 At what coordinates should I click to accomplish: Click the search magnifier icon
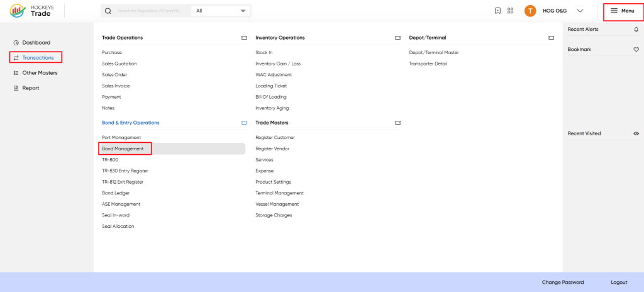click(x=108, y=11)
